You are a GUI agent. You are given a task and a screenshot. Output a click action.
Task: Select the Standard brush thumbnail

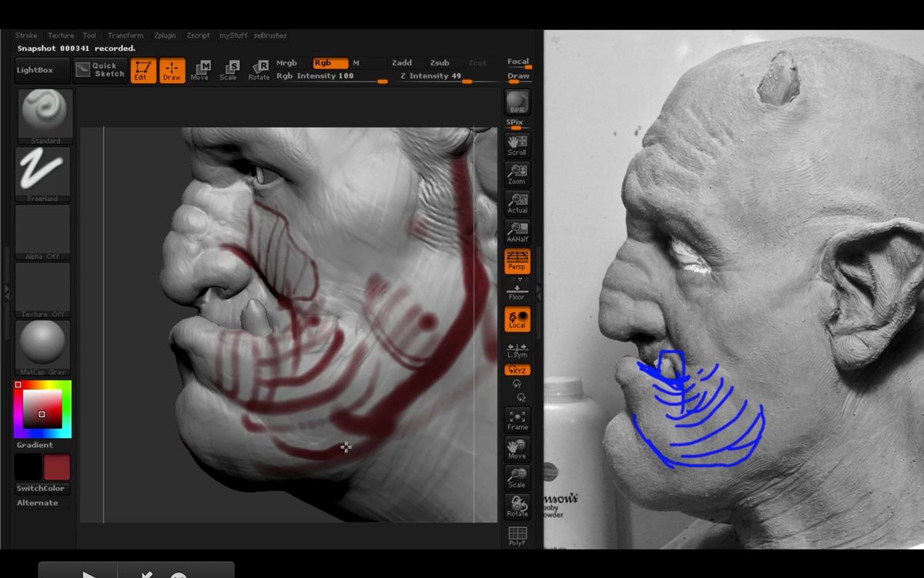45,116
